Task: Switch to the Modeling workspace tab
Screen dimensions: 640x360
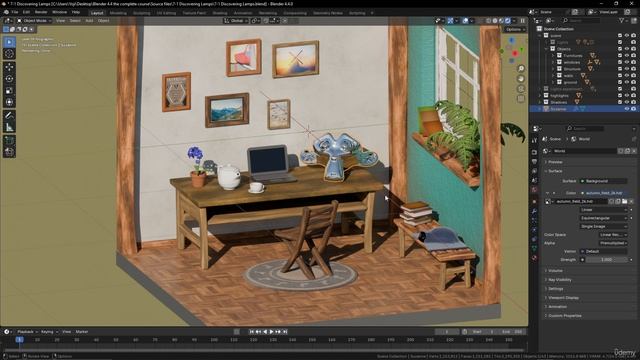Action: [x=118, y=13]
